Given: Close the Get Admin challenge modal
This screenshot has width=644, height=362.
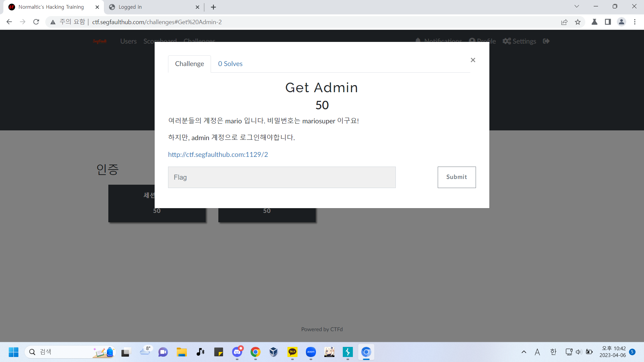Looking at the screenshot, I should point(473,60).
